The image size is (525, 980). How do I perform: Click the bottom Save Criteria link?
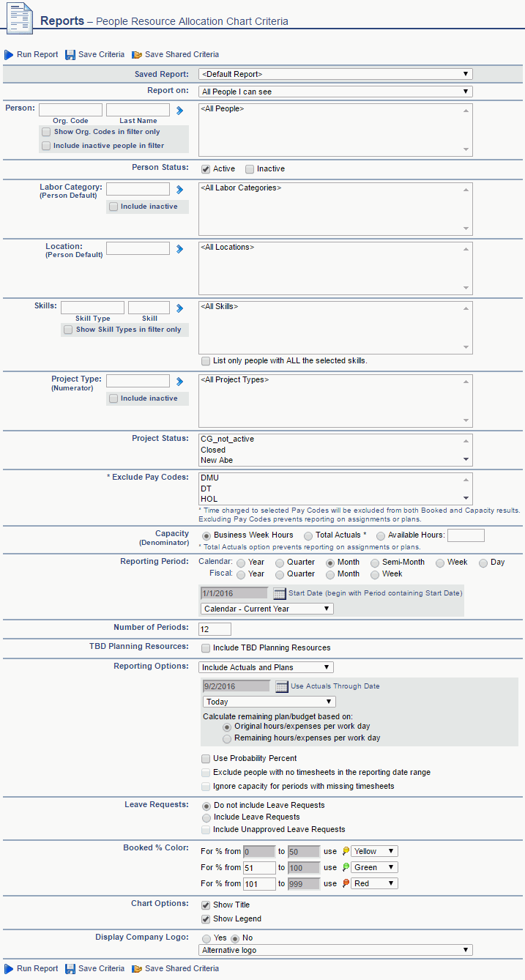(x=100, y=968)
